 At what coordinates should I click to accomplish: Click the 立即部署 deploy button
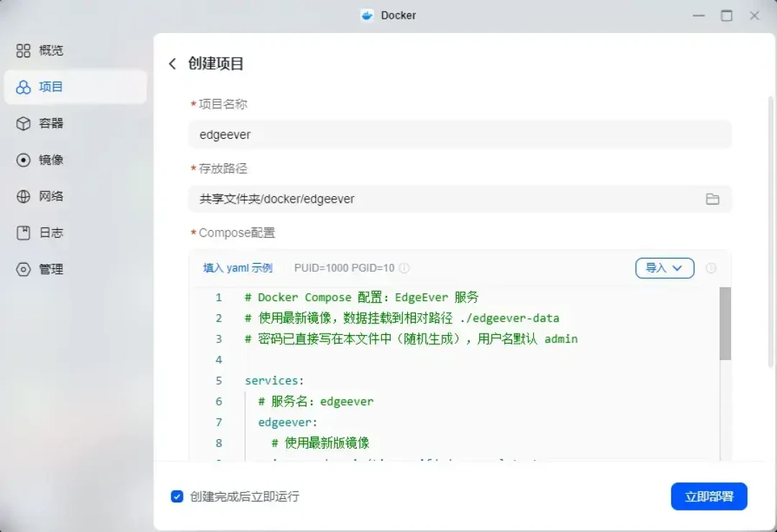[709, 496]
